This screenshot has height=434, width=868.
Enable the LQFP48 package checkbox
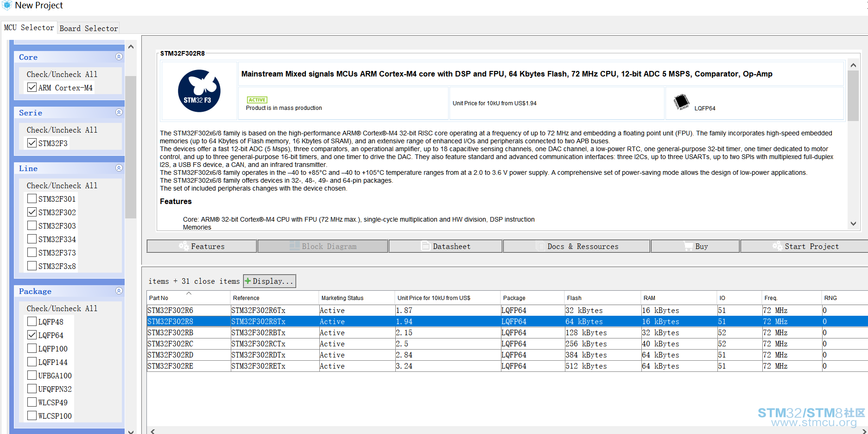point(32,321)
